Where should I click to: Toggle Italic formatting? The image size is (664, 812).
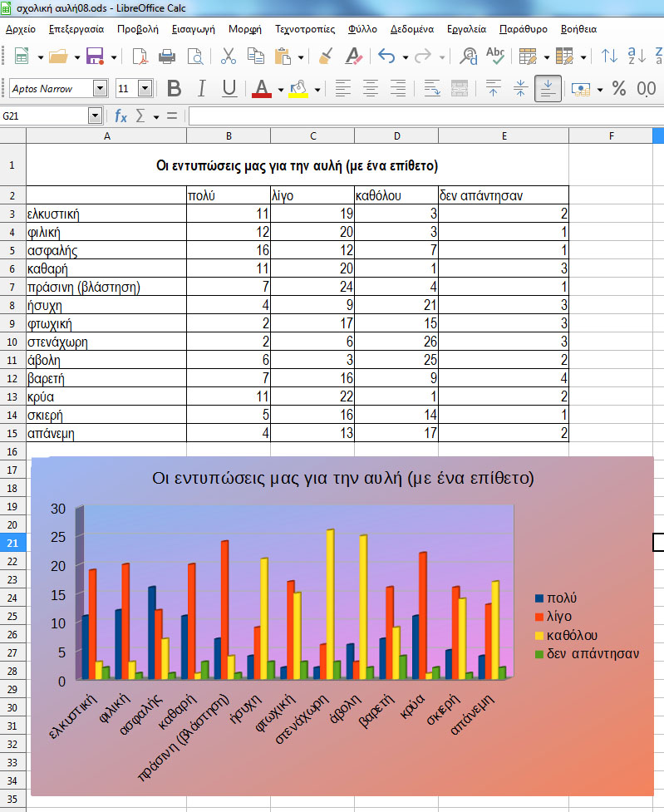202,89
